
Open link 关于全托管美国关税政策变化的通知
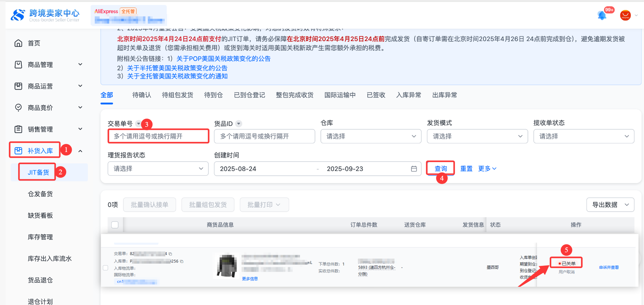pos(177,76)
